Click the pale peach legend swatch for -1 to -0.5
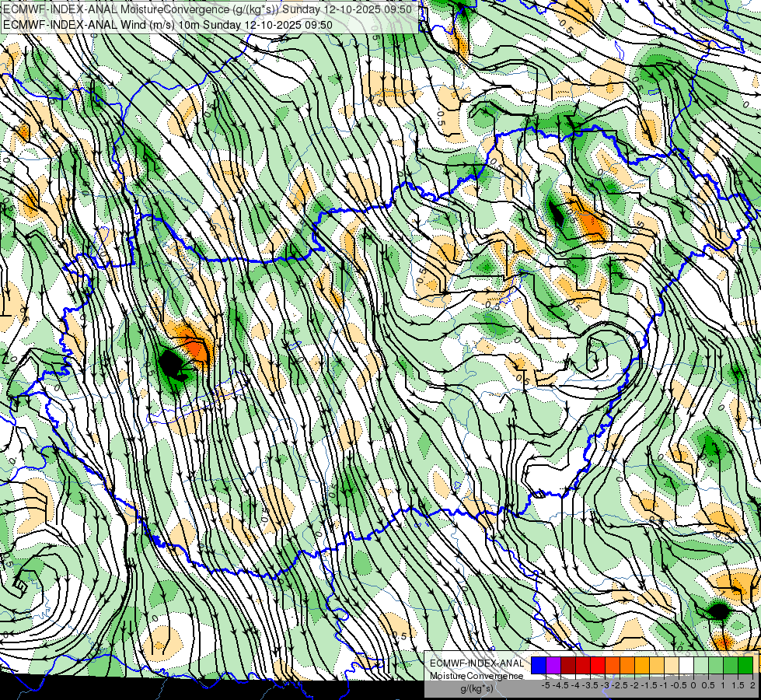Viewport: 761px width, 700px height. pyautogui.click(x=672, y=666)
